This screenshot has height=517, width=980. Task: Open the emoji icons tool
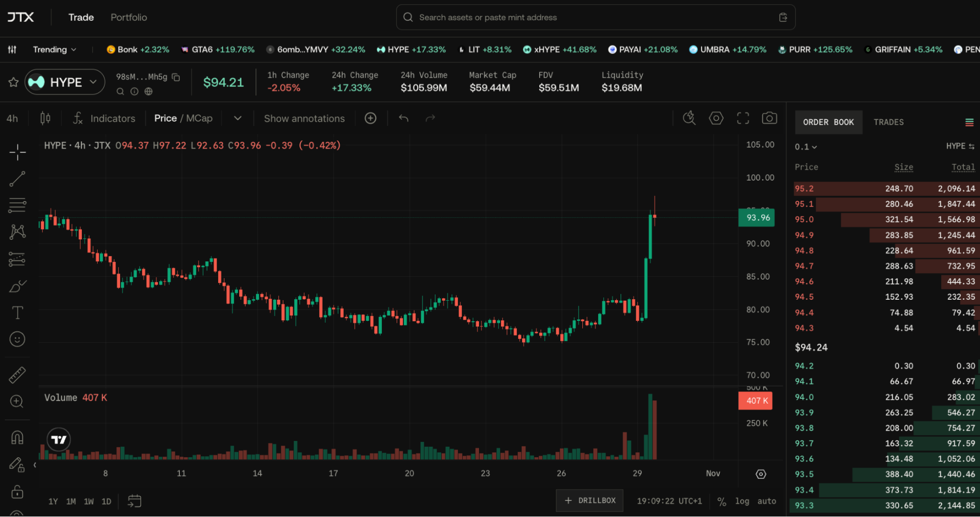tap(17, 339)
